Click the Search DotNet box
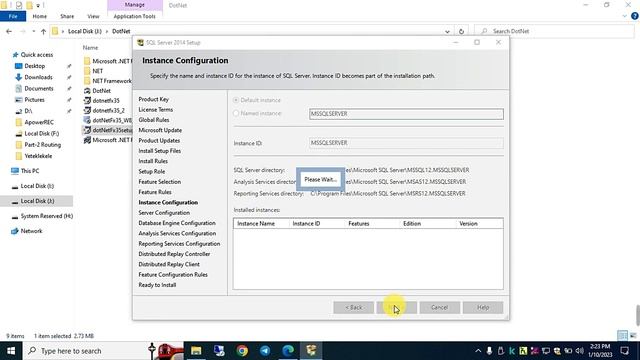Viewport: 640px width, 360px height. coord(554,31)
